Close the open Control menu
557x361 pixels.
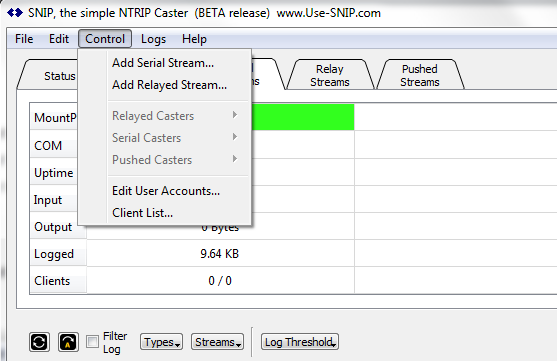[105, 39]
